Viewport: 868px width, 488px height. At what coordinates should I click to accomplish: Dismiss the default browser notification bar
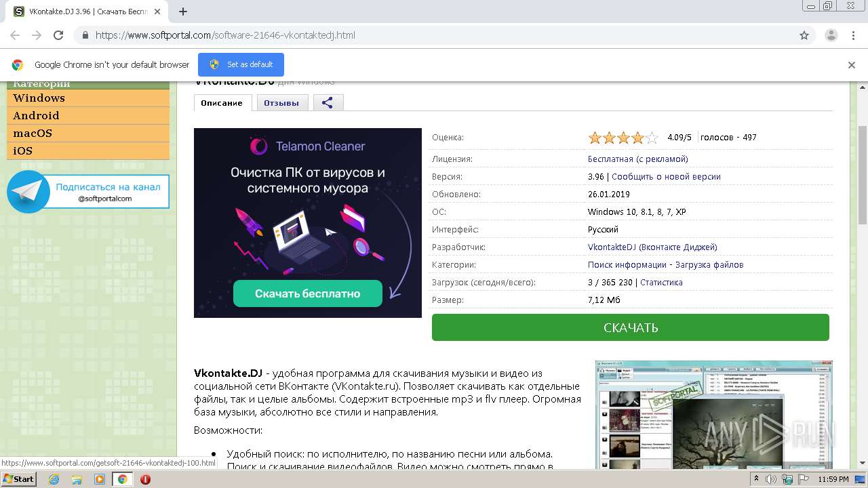tap(852, 65)
